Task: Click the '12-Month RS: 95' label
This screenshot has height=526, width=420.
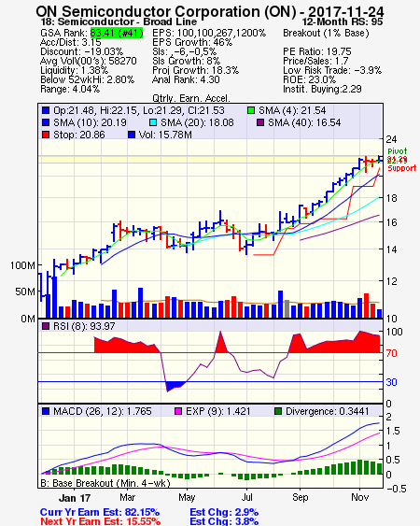Action: (343, 21)
